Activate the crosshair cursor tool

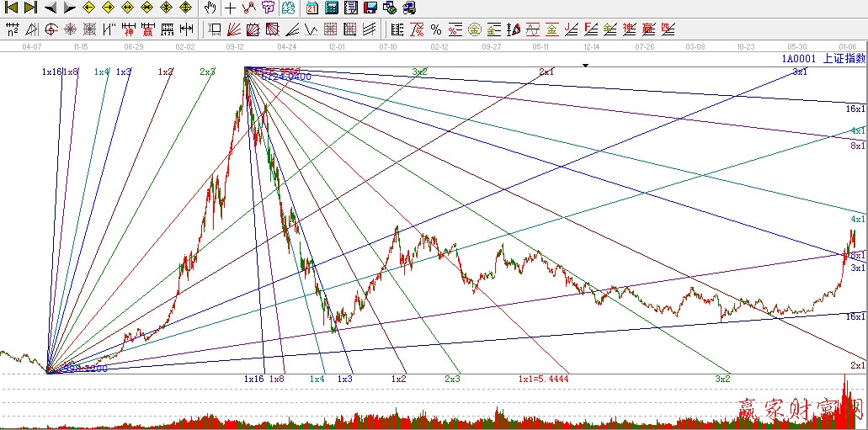pos(230,8)
